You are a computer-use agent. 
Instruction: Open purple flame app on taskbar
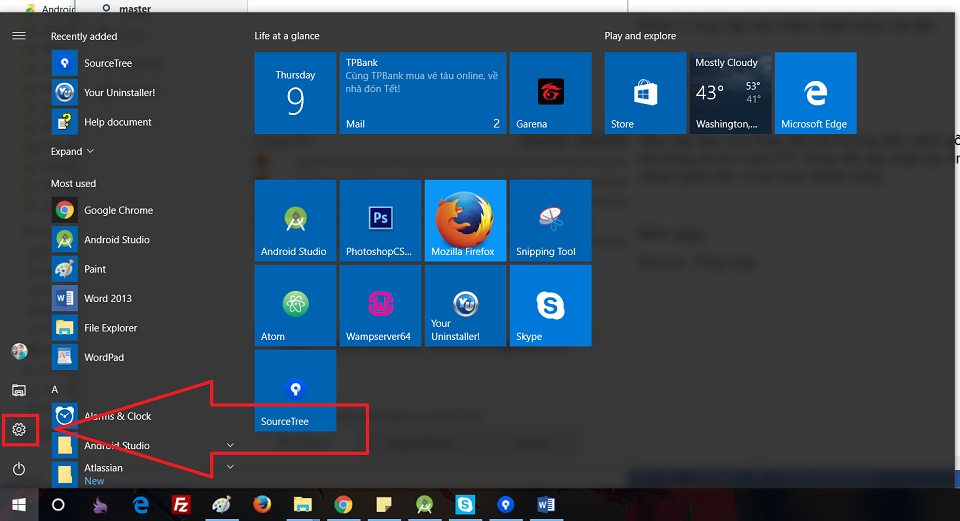100,504
